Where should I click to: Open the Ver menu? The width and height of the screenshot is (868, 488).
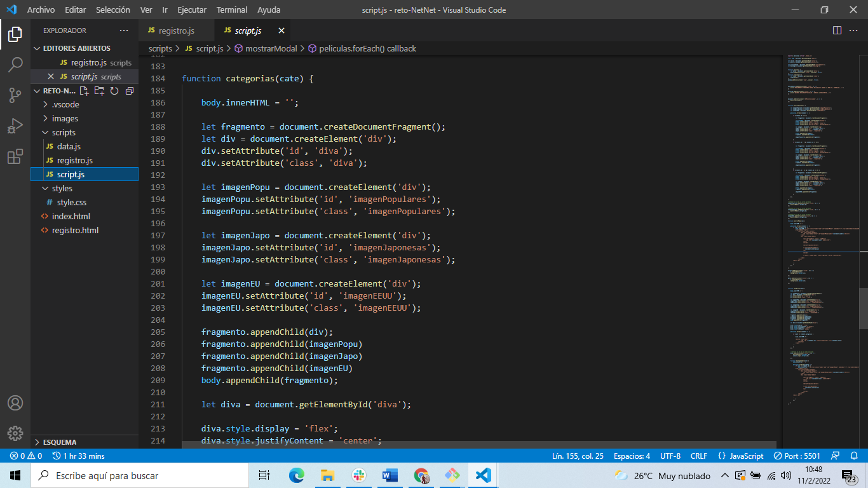pos(146,10)
